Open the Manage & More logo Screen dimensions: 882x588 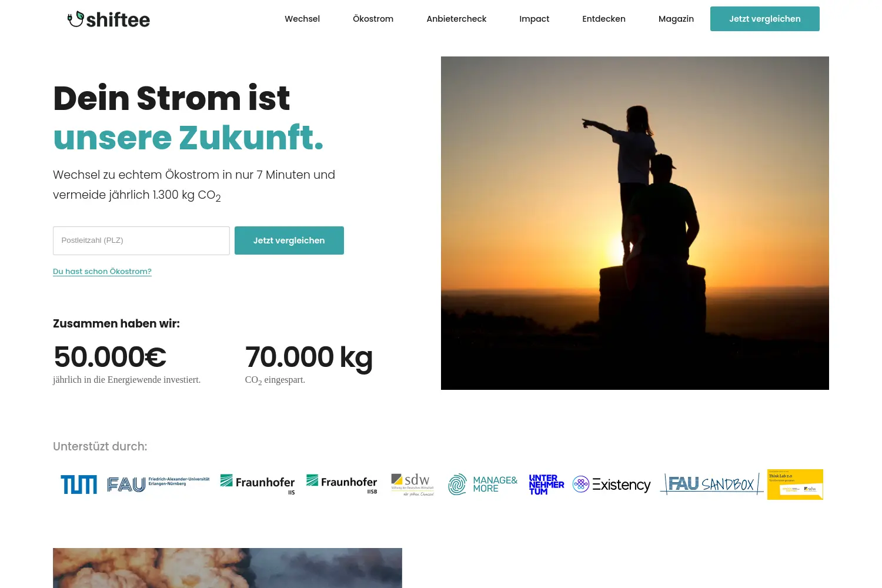pyautogui.click(x=483, y=485)
